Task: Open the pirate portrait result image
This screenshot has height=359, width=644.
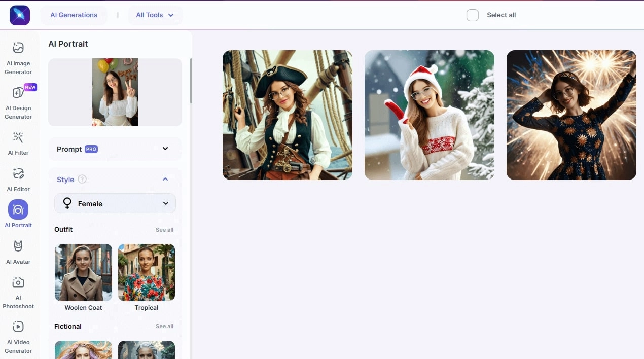Action: [288, 115]
